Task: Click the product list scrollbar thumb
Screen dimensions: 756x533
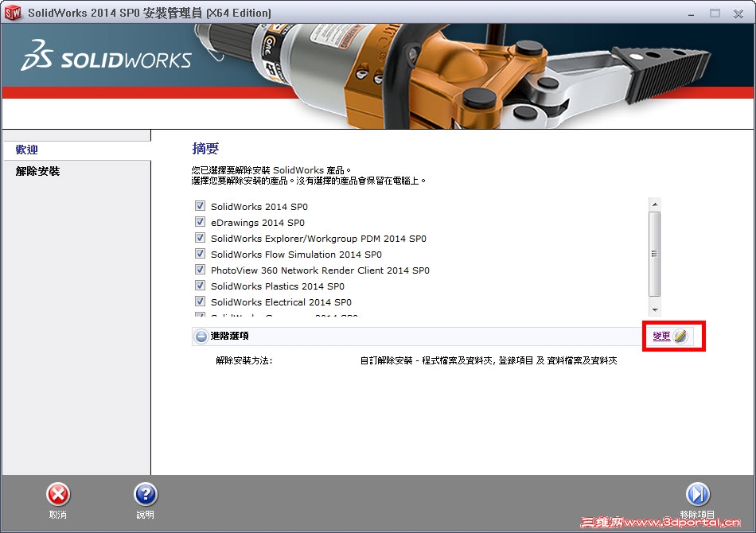Action: (x=654, y=254)
